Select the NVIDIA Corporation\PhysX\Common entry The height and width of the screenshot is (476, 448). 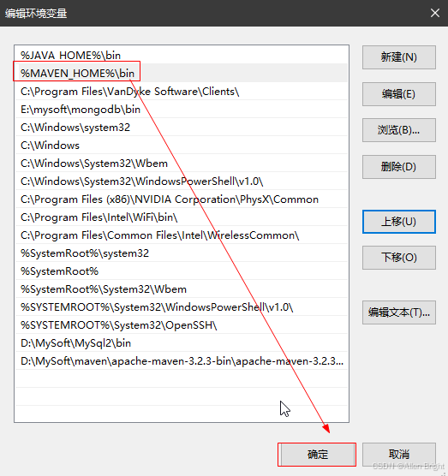(182, 199)
